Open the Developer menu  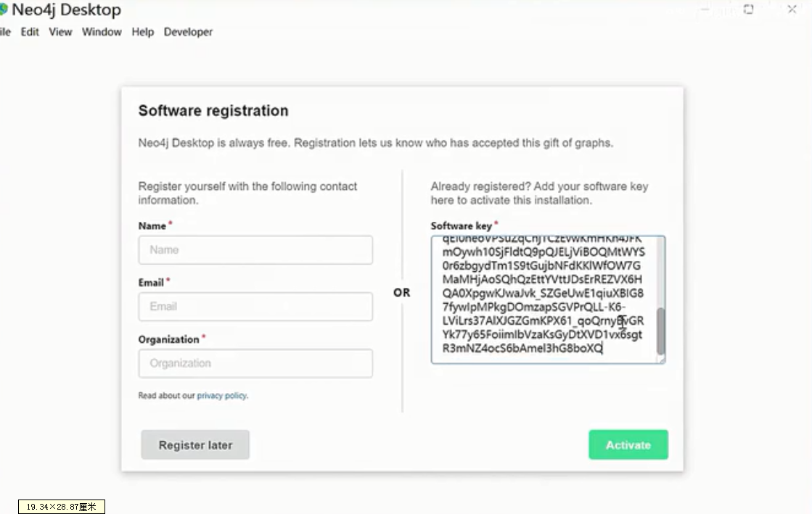click(x=188, y=32)
